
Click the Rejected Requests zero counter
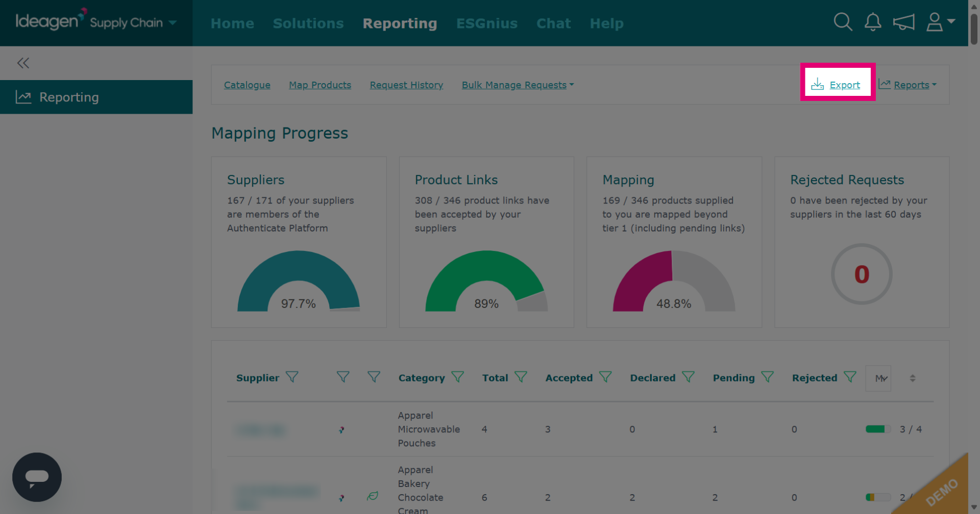click(862, 274)
